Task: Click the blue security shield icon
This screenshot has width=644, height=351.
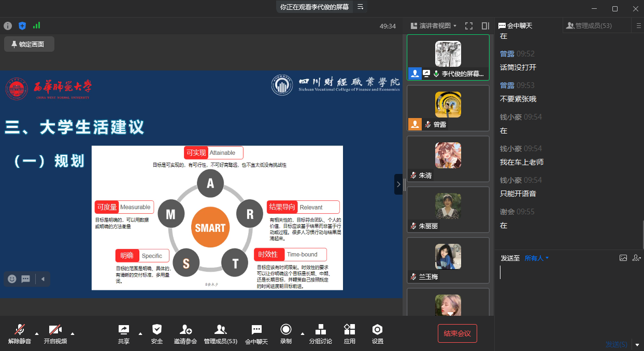Action: pyautogui.click(x=22, y=25)
